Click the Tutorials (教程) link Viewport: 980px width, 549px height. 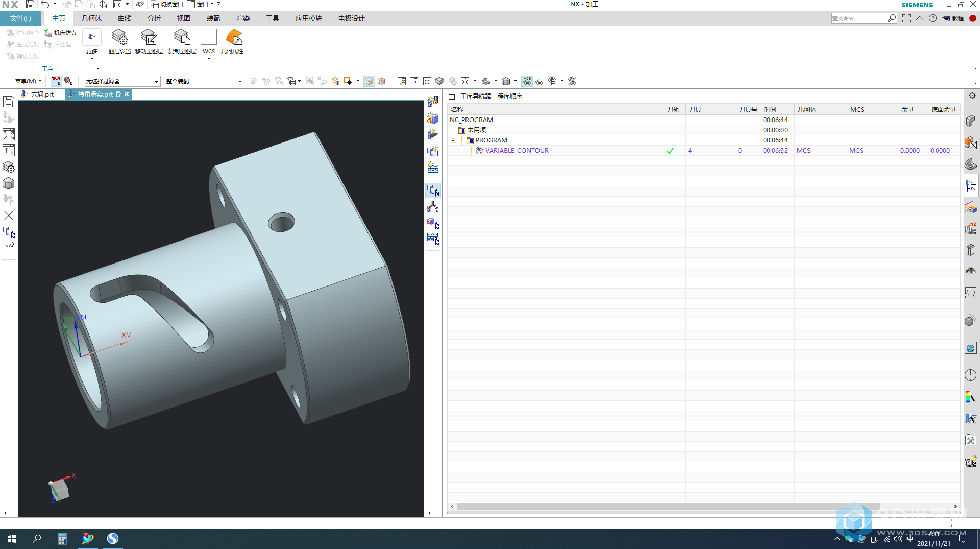[x=953, y=18]
